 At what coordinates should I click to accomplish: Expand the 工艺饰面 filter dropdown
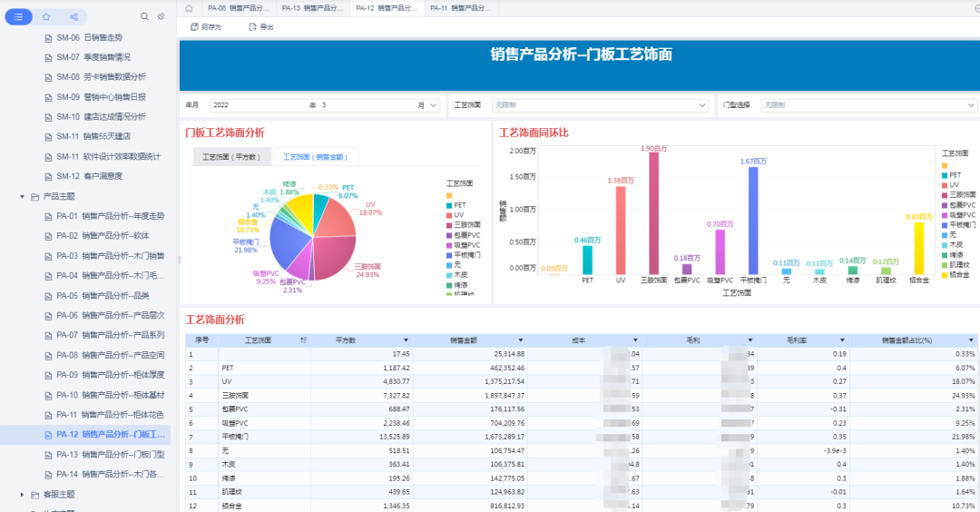702,105
